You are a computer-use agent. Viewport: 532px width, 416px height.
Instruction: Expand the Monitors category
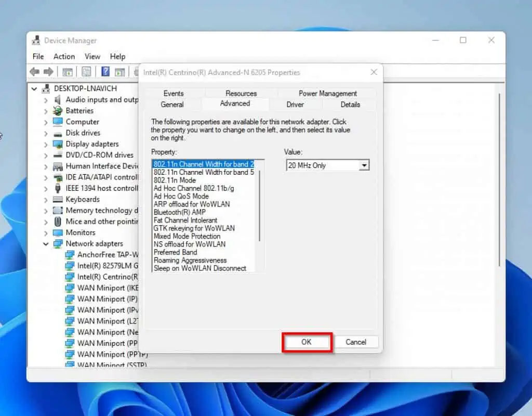click(46, 232)
